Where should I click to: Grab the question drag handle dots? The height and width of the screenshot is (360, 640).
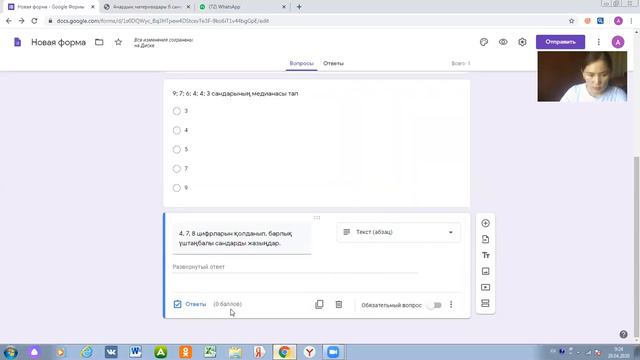coord(317,218)
